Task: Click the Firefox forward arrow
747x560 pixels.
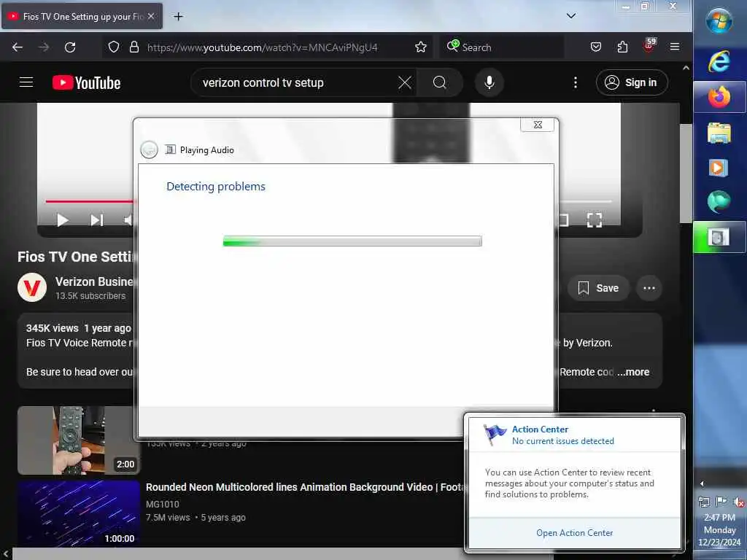Action: coord(44,47)
